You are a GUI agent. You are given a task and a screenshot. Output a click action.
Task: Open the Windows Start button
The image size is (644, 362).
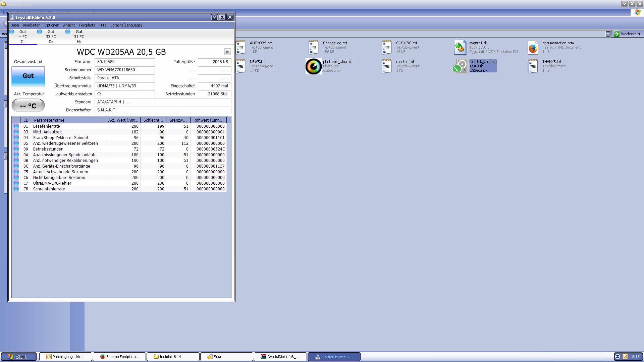pos(18,357)
